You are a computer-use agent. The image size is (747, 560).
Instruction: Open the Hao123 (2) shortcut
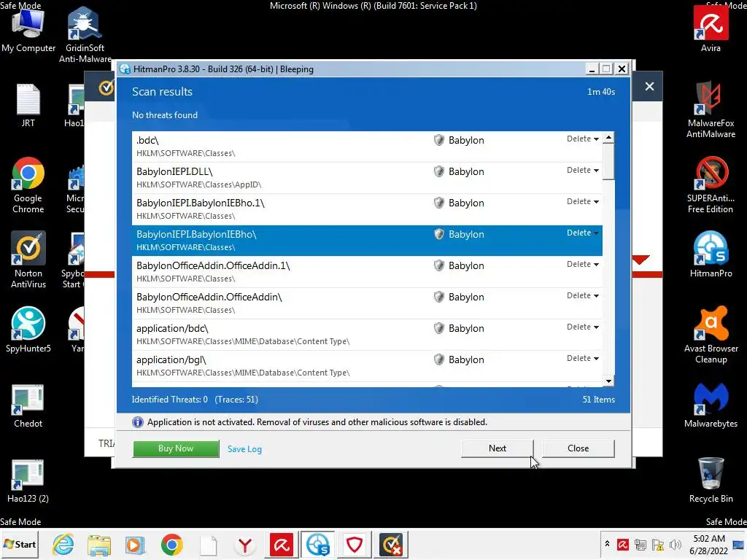28,481
